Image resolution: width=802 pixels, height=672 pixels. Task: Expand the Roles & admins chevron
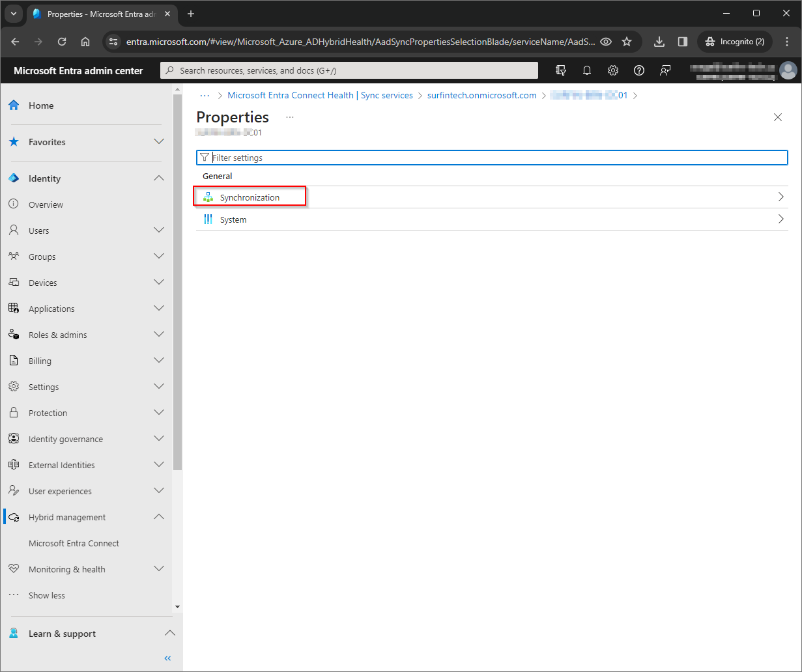pyautogui.click(x=159, y=335)
